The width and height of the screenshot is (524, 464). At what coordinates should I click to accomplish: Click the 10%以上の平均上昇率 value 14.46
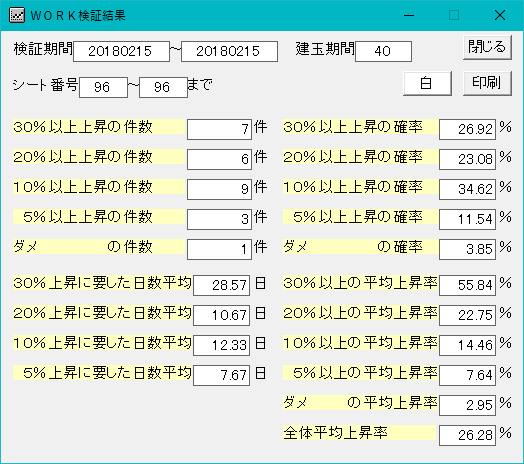tap(467, 345)
